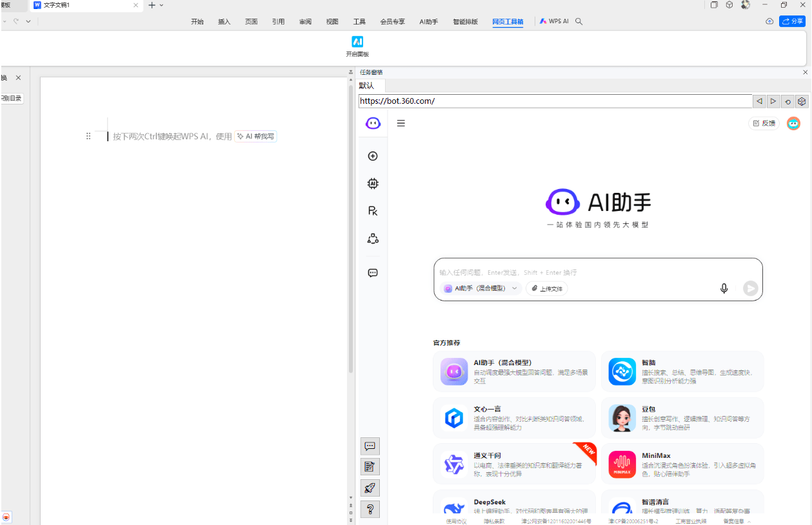Open the 文心一言 model card
The image size is (812, 525).
coord(515,418)
